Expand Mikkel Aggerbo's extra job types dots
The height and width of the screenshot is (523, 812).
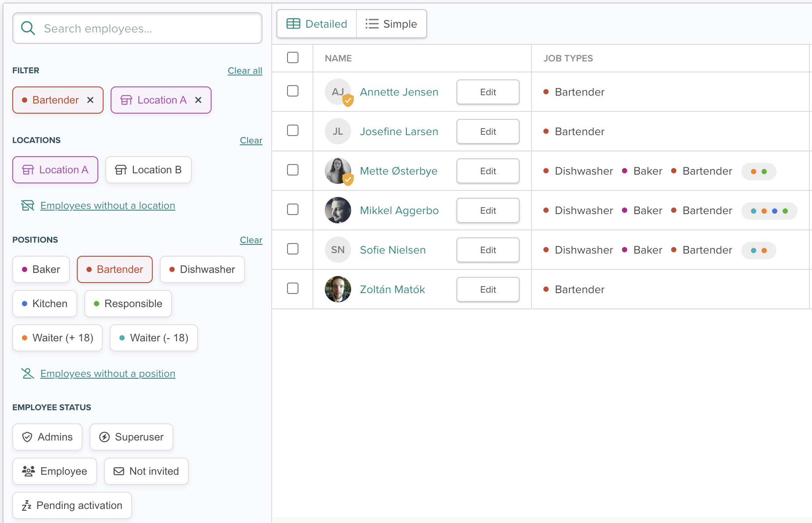769,211
